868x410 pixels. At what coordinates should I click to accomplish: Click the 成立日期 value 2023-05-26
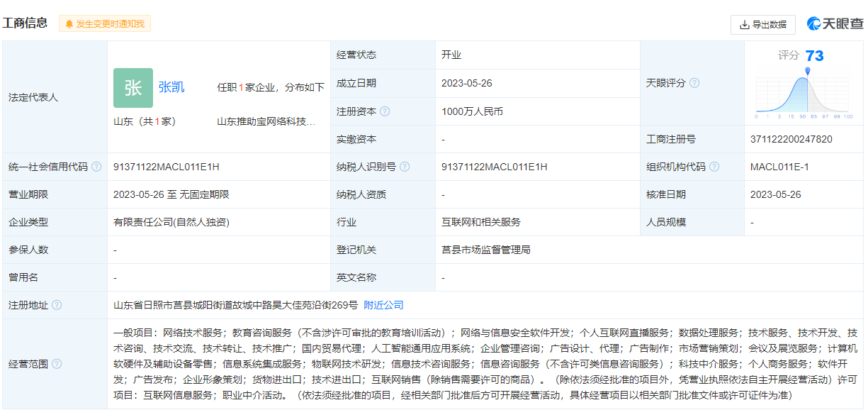(x=467, y=83)
